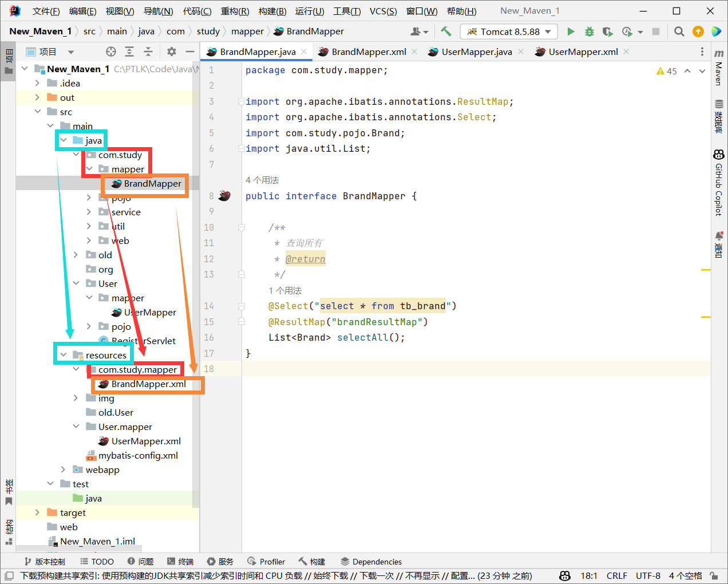The height and width of the screenshot is (584, 728).
Task: Collapse the resources folder node
Action: (x=64, y=355)
